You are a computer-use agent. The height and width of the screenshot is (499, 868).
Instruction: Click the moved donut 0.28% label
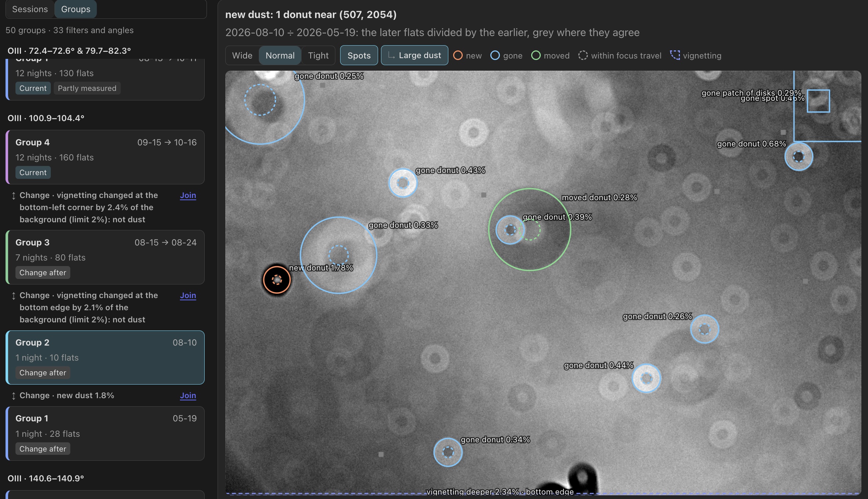click(x=599, y=198)
